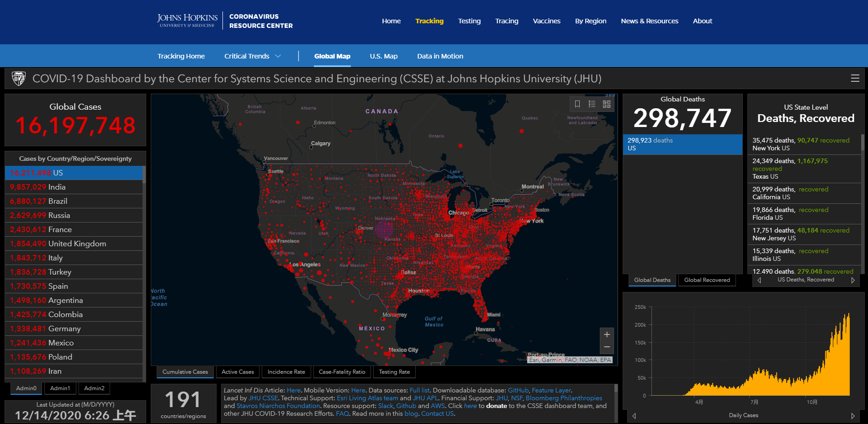Select the Global Map tab
Screen dimensions: 868x424
point(332,56)
